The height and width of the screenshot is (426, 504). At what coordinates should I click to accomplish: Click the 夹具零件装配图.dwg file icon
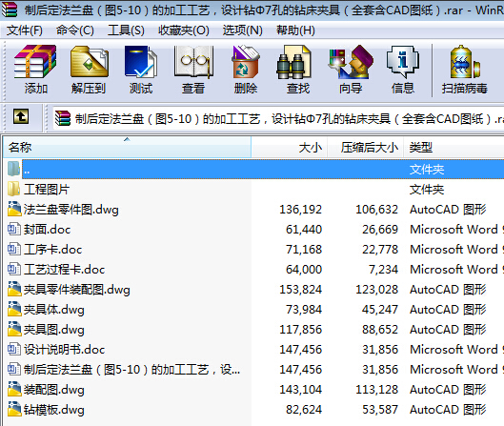coord(13,289)
